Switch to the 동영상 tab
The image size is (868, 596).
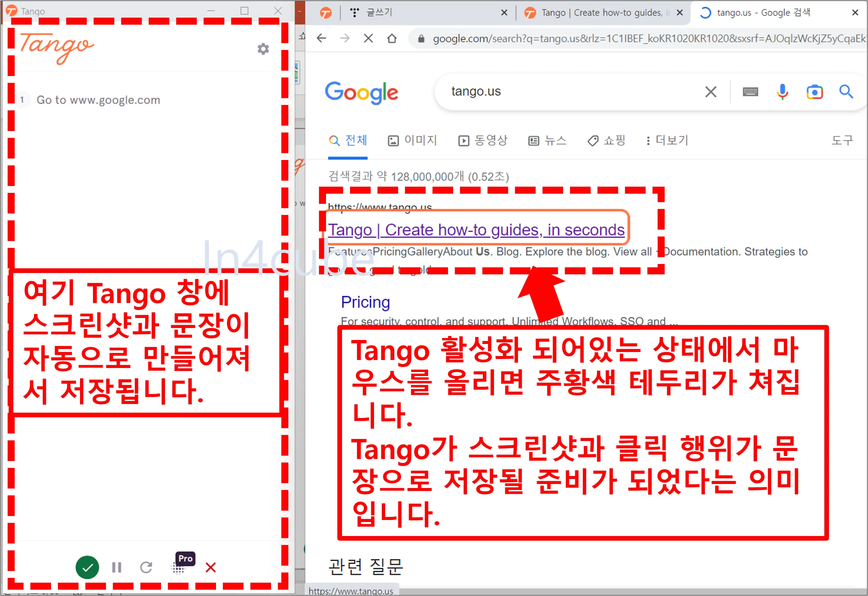(483, 140)
